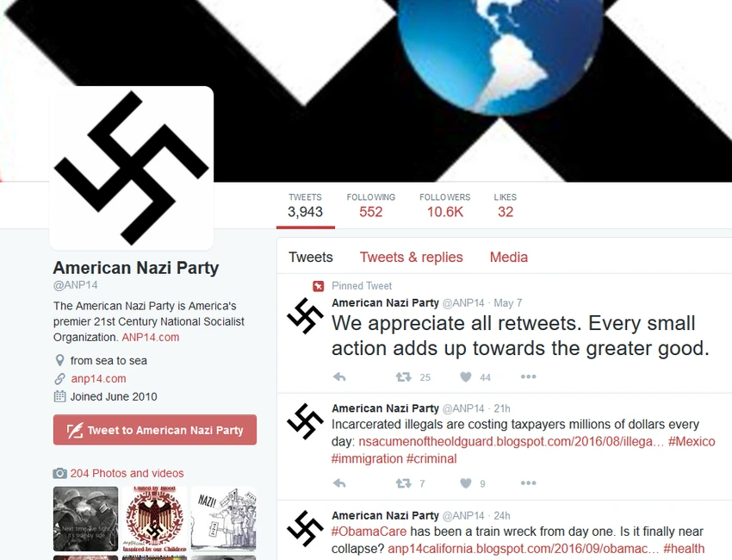Open the anp14.com website link
The image size is (732, 560).
98,378
